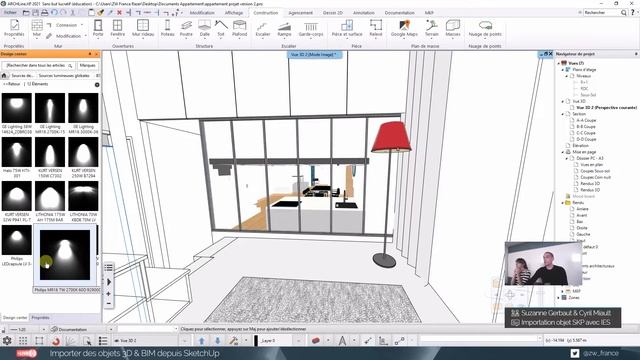Click the grid dots icon in bottom toolbar
The height and width of the screenshot is (360, 640).
click(x=23, y=340)
